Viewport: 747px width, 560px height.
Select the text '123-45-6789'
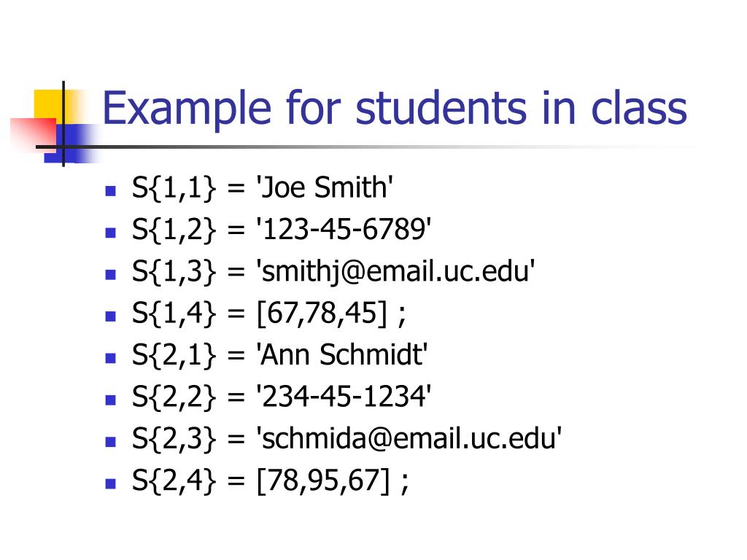tap(343, 230)
